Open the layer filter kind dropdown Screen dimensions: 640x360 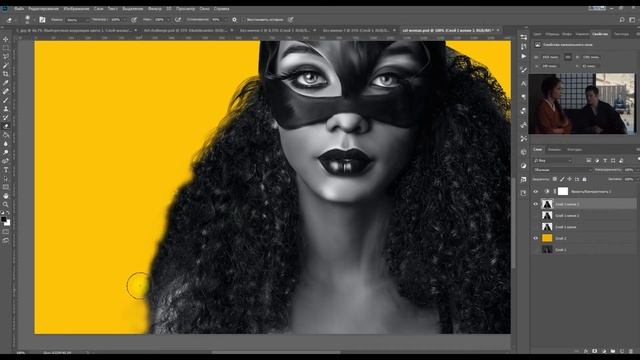553,160
